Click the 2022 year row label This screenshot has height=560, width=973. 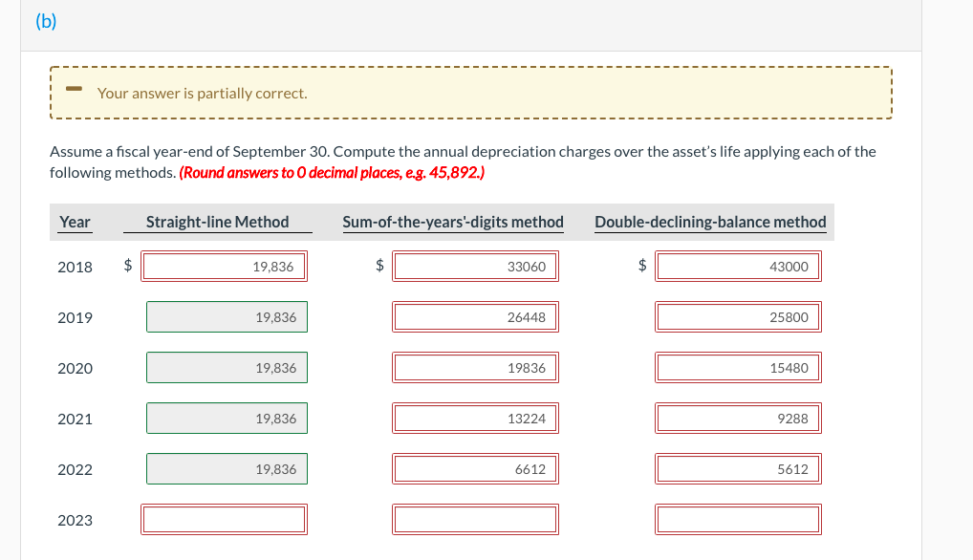(x=76, y=470)
